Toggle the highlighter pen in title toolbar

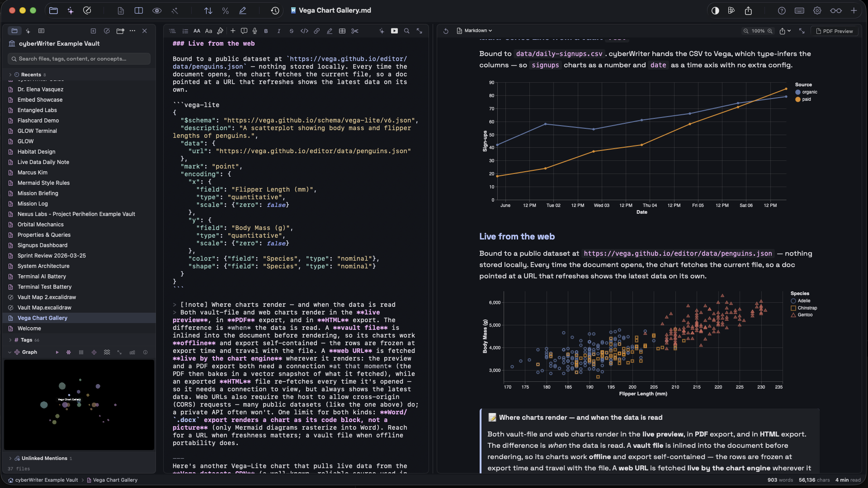point(243,10)
